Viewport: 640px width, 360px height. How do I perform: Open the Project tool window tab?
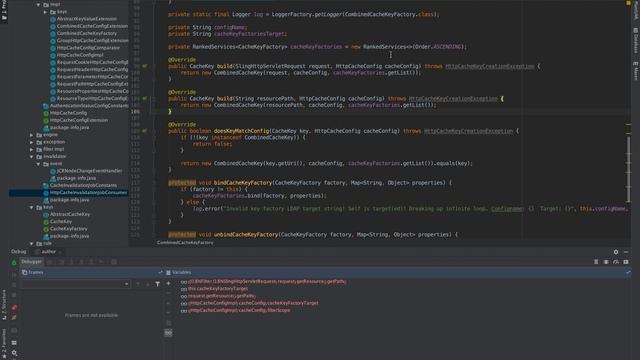pos(4,11)
